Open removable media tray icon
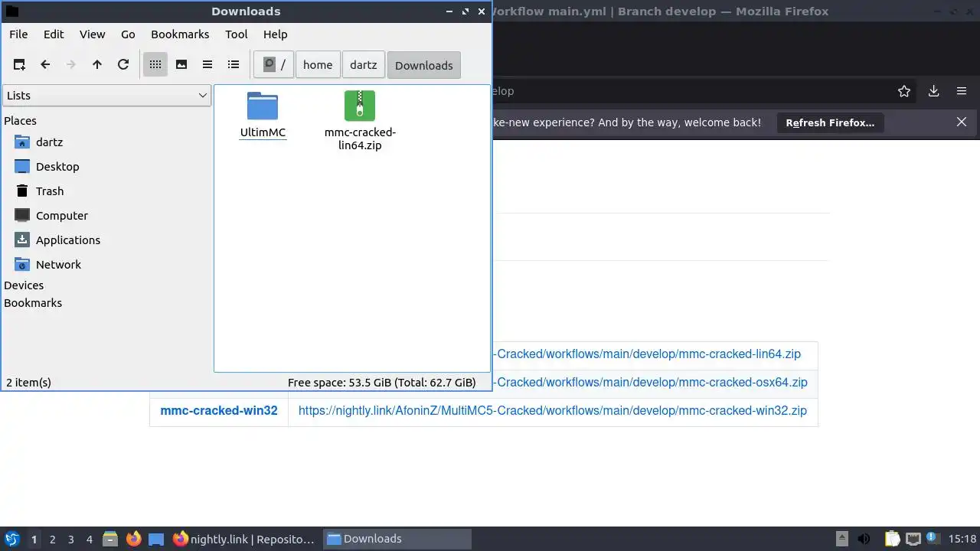980x551 pixels. 841,539
